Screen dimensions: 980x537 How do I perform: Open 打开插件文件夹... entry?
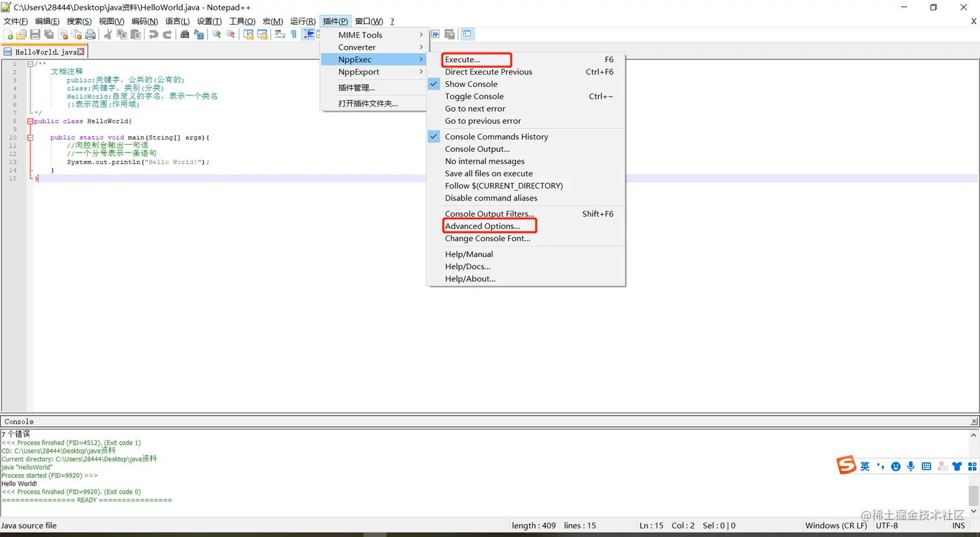click(373, 103)
